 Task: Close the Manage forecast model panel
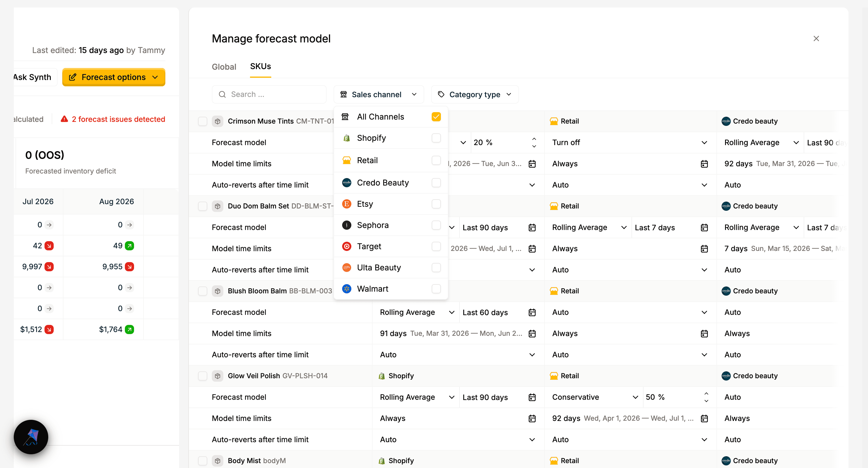[x=816, y=38]
